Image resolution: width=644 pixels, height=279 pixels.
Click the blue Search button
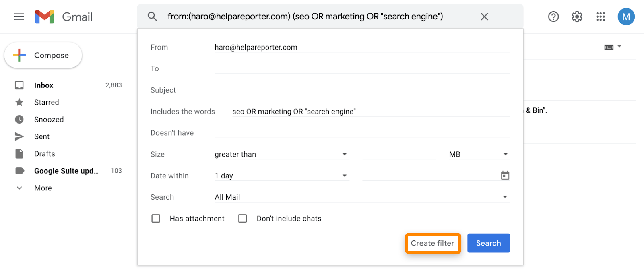coord(488,243)
